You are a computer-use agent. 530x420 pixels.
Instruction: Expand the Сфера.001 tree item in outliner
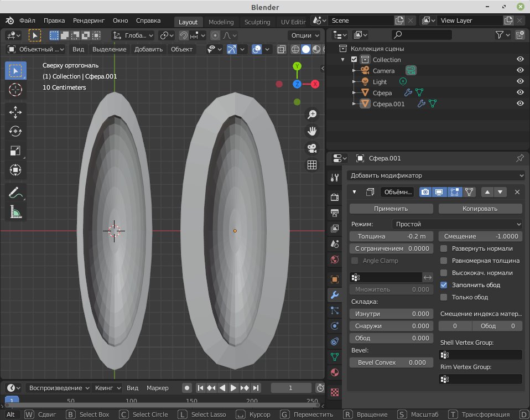[355, 104]
